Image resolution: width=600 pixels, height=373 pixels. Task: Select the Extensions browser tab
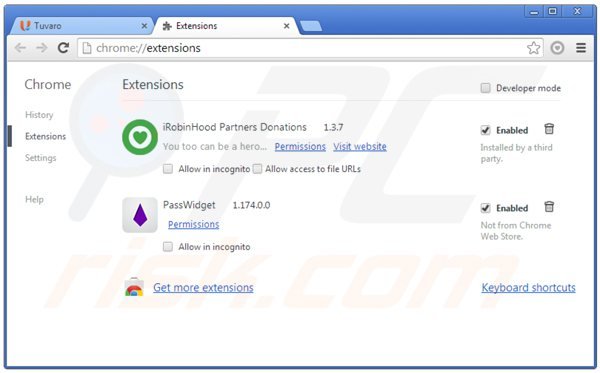coord(226,26)
